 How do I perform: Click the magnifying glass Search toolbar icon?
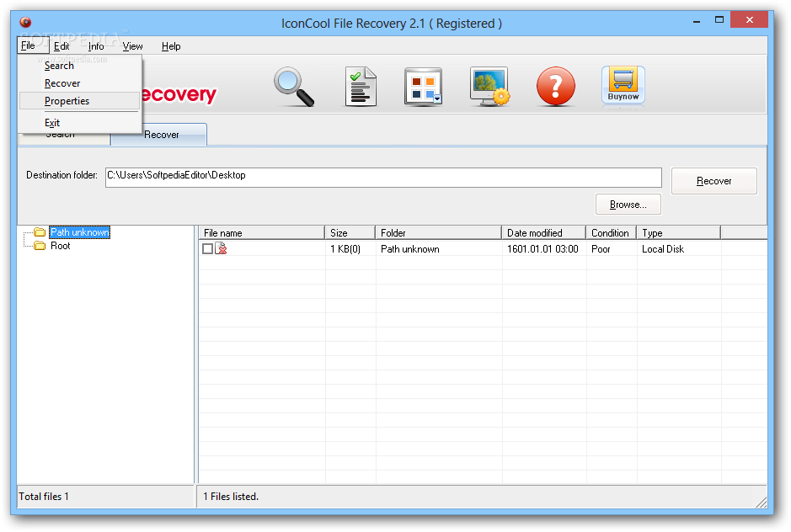point(294,87)
